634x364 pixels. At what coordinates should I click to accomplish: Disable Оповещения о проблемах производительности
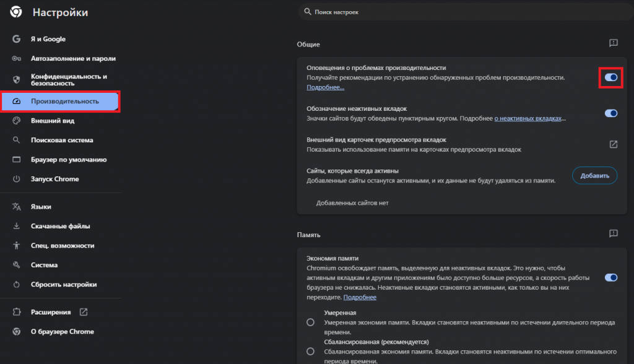610,77
